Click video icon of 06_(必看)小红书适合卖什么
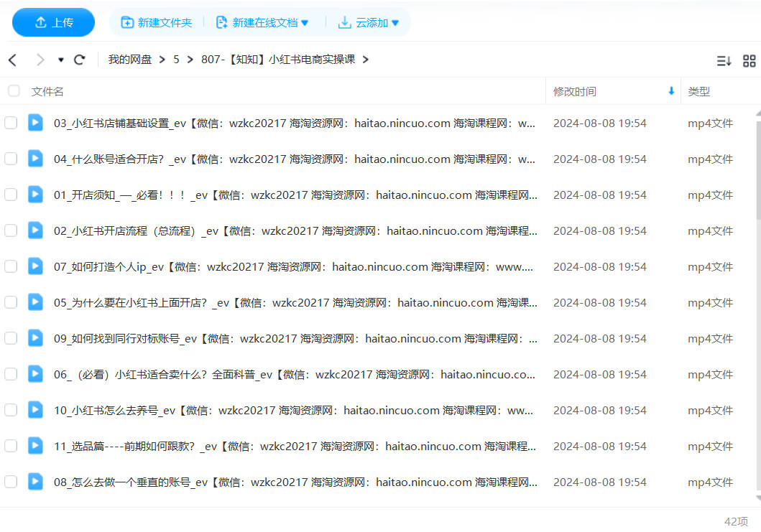Viewport: 761px width, 532px height. (35, 374)
